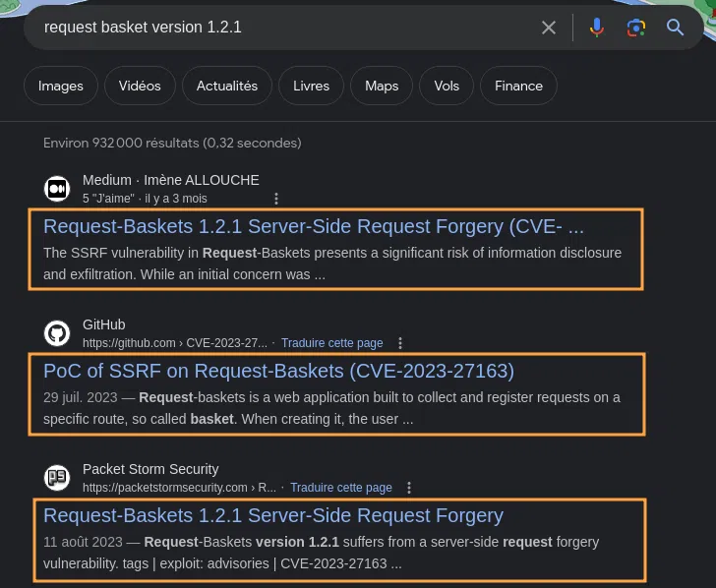Click the Environ 932 000 résultats text
This screenshot has height=588, width=716.
pyautogui.click(x=172, y=144)
